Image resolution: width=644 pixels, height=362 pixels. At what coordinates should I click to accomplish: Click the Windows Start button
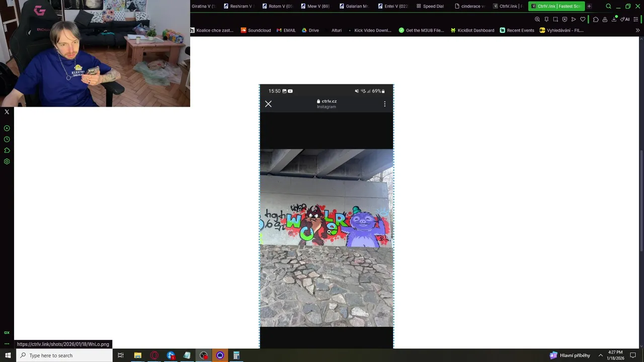[8, 355]
